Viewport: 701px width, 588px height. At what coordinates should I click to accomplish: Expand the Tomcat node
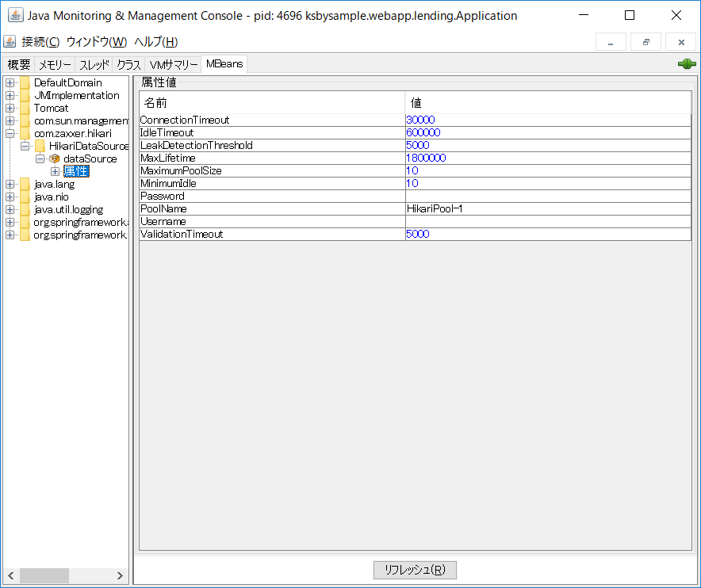[x=10, y=108]
